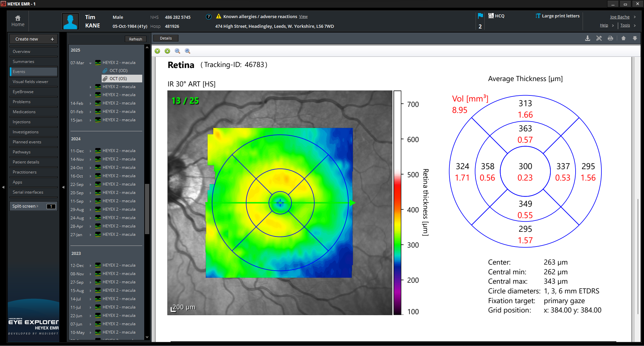The height and width of the screenshot is (346, 644).
Task: Click the HCQ medication icon
Action: click(x=491, y=16)
